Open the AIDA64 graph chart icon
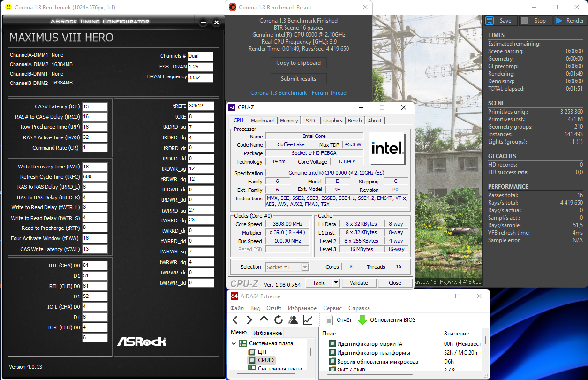The width and height of the screenshot is (588, 380). point(308,320)
